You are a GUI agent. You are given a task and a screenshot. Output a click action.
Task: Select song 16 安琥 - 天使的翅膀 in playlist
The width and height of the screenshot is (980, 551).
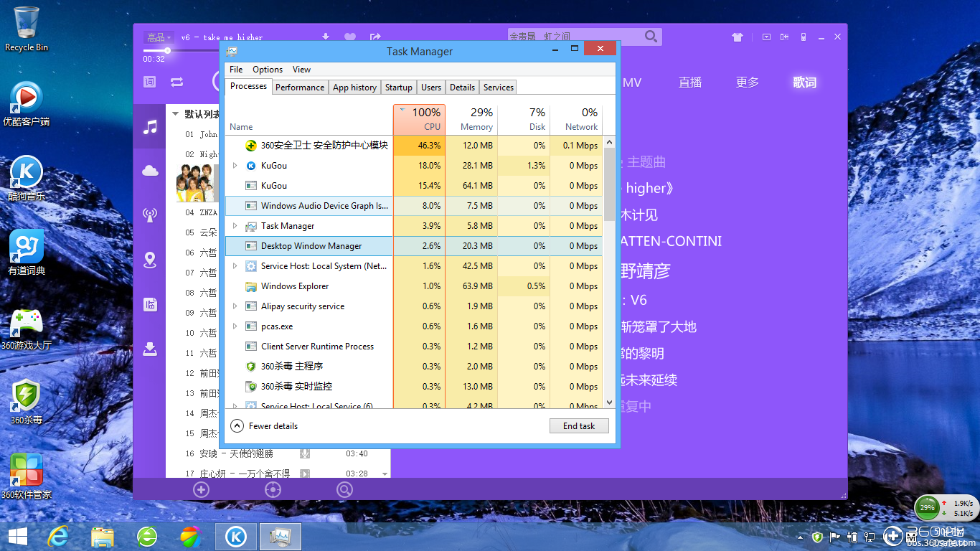tap(278, 453)
